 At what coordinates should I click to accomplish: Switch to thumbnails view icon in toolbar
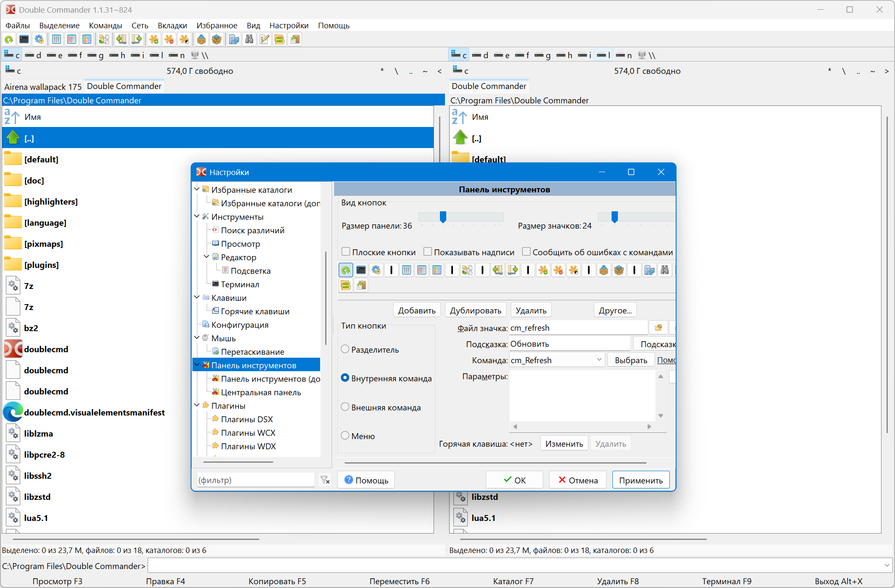coord(87,40)
